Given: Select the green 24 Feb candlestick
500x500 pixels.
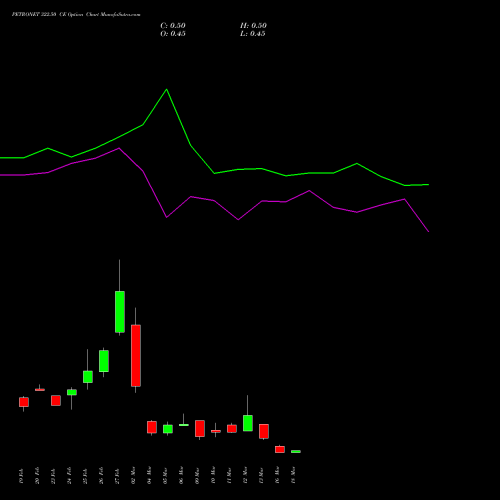Looking at the screenshot, I should [x=72, y=392].
